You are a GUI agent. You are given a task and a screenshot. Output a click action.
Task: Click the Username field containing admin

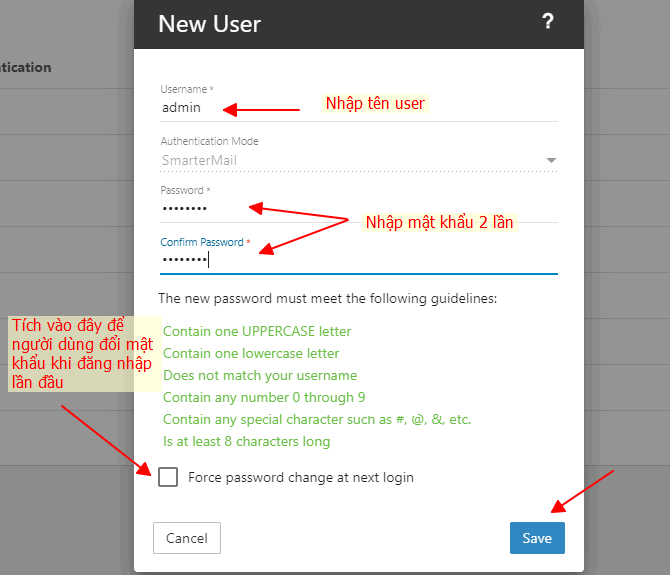pos(359,108)
